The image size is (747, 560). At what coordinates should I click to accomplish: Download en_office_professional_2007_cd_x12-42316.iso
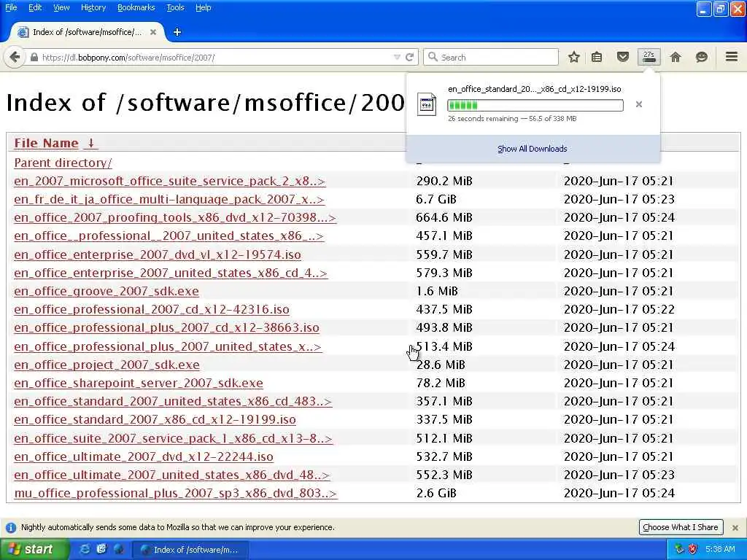pos(152,309)
